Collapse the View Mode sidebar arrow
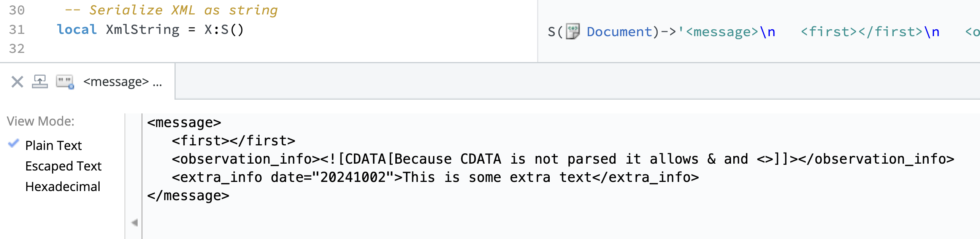The width and height of the screenshot is (980, 239). point(134,223)
